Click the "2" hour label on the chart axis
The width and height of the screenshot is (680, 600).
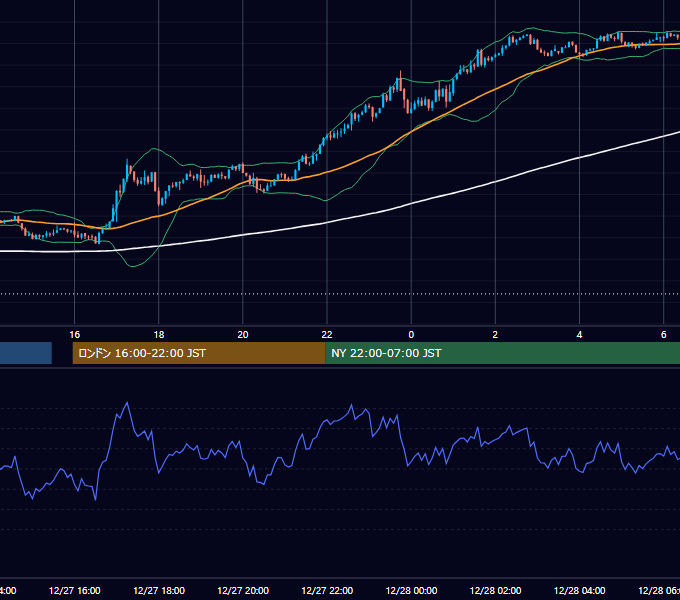(495, 335)
